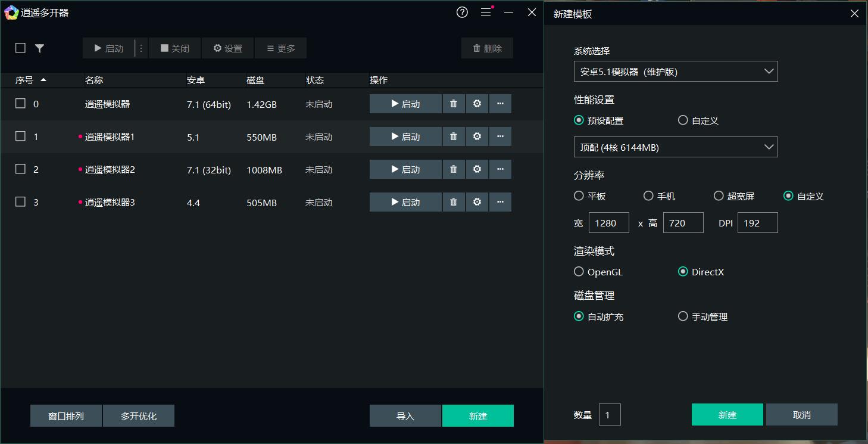The image size is (868, 444).
Task: Check the box for 逍遥模拟器2
Action: click(20, 169)
